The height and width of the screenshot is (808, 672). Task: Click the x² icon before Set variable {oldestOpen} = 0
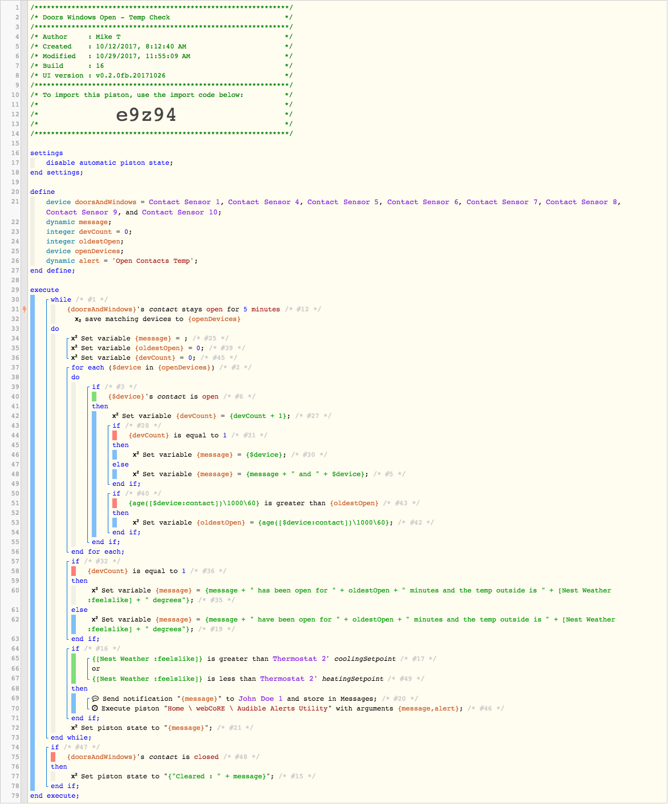(x=74, y=348)
